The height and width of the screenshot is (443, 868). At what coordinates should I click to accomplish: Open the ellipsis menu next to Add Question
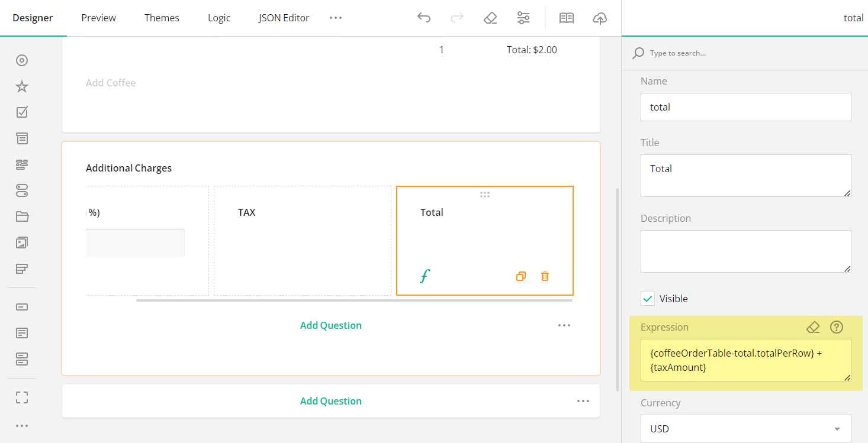pos(564,325)
